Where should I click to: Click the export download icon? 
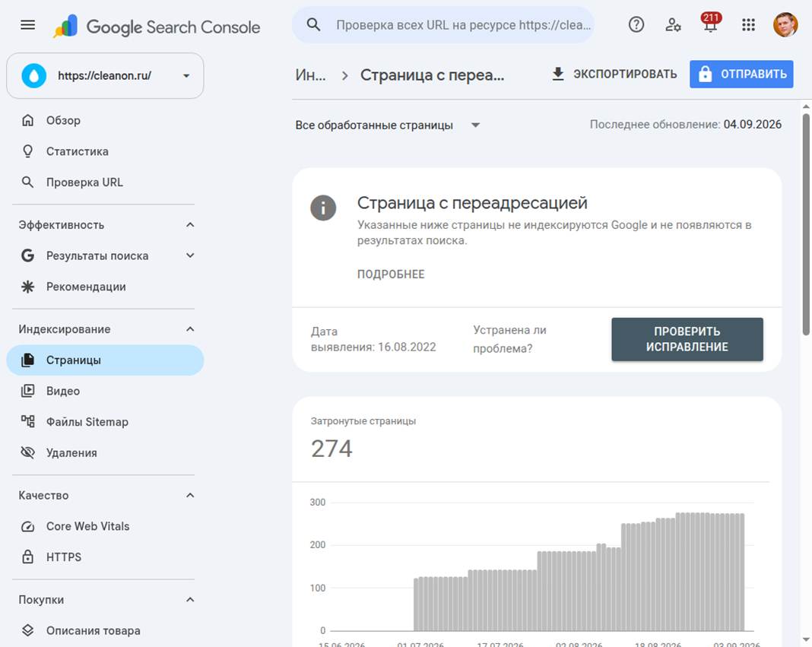pos(558,74)
